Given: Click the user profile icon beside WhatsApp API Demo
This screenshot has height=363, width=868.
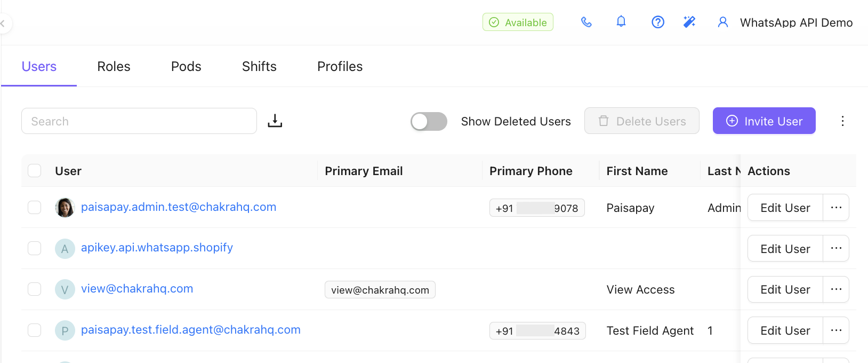Looking at the screenshot, I should pos(723,22).
